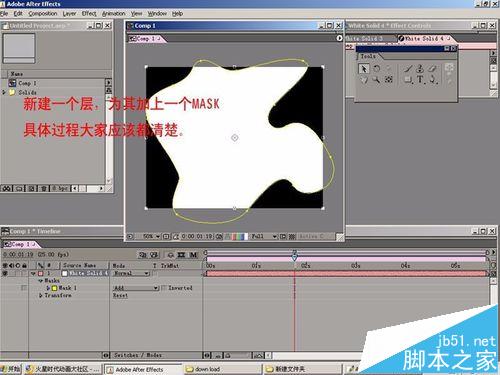This screenshot has height=375, width=500.
Task: Toggle the Inverted checkbox for Mask 1
Action: (164, 288)
